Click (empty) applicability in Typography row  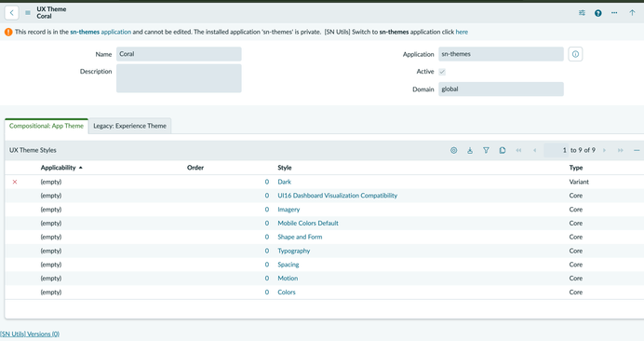(51, 251)
